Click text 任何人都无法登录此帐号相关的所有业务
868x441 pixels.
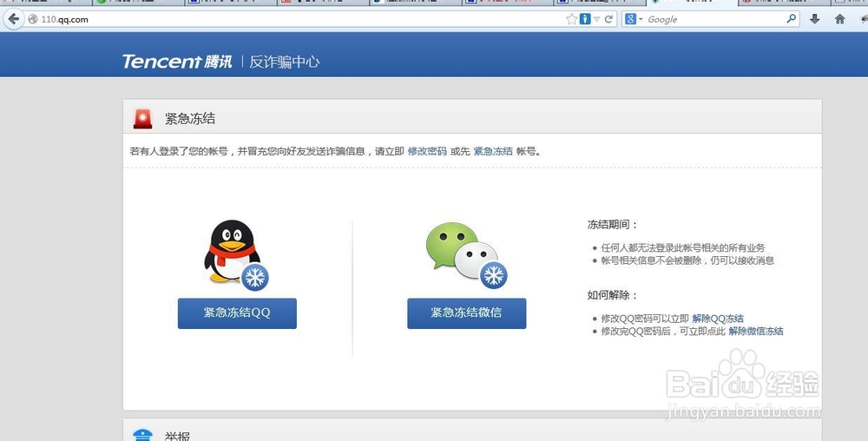tap(682, 248)
